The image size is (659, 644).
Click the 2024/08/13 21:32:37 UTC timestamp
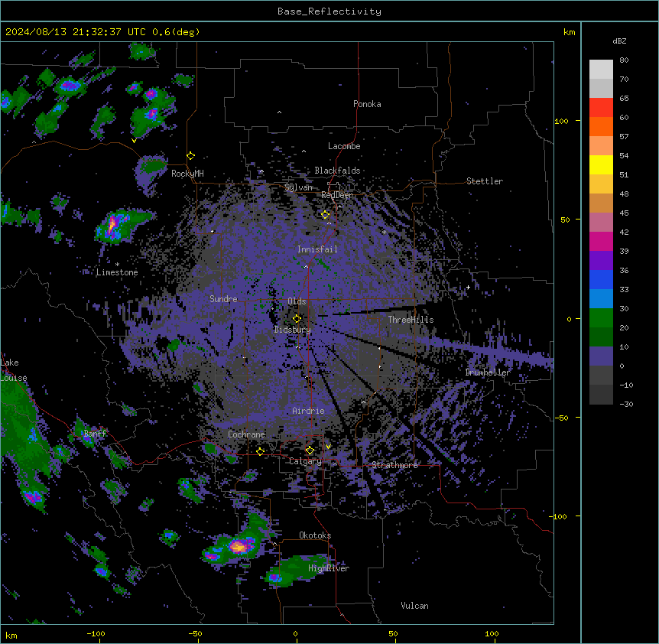point(76,32)
